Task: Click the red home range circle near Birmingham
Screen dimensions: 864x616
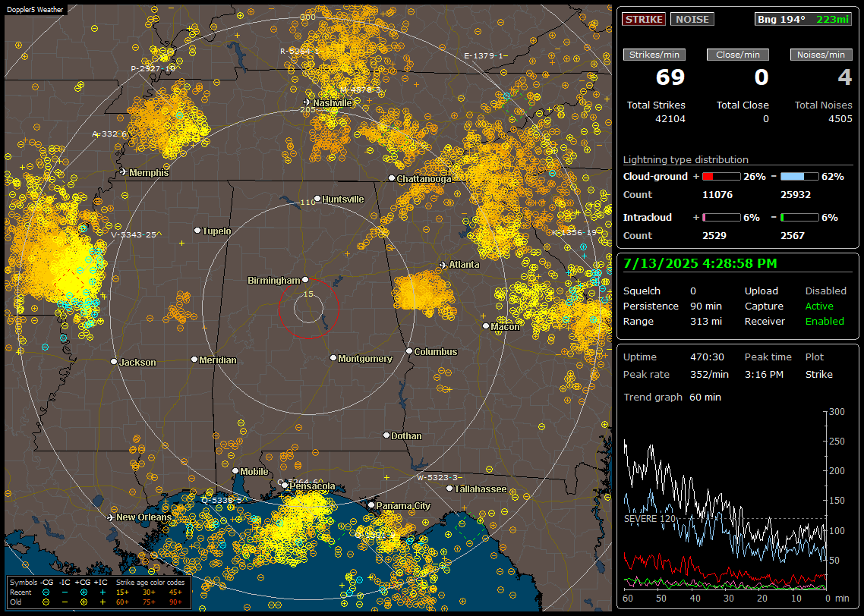Action: (x=308, y=308)
